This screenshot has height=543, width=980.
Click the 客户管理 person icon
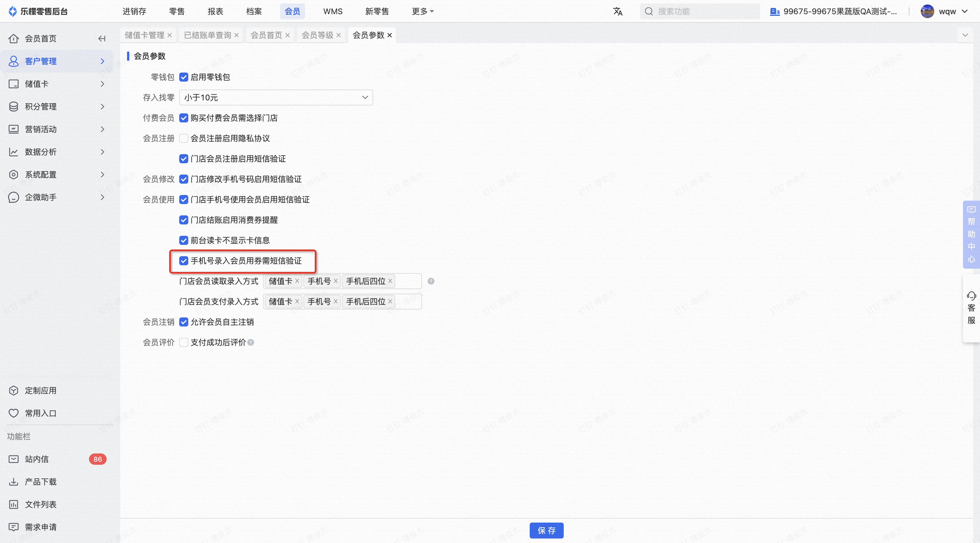point(14,61)
